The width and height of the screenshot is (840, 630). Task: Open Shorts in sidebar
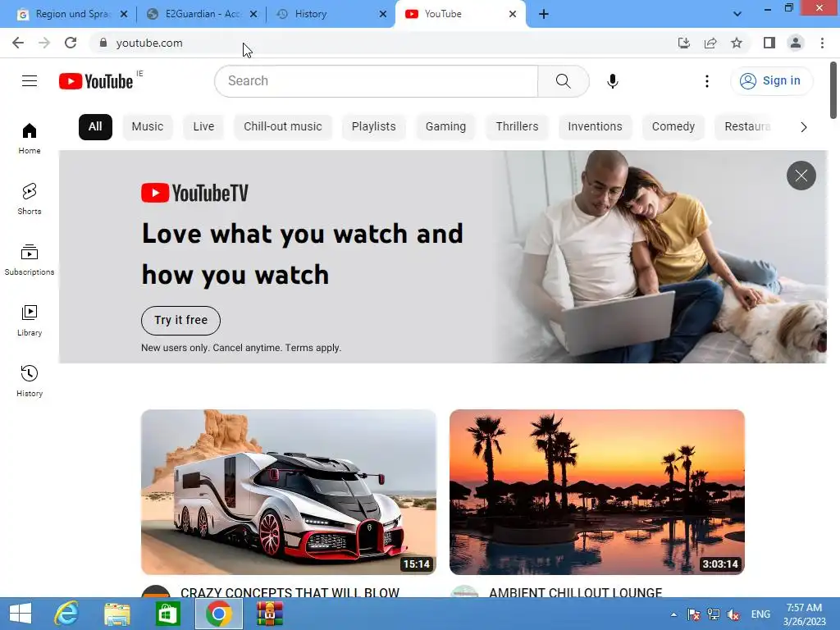click(x=30, y=199)
